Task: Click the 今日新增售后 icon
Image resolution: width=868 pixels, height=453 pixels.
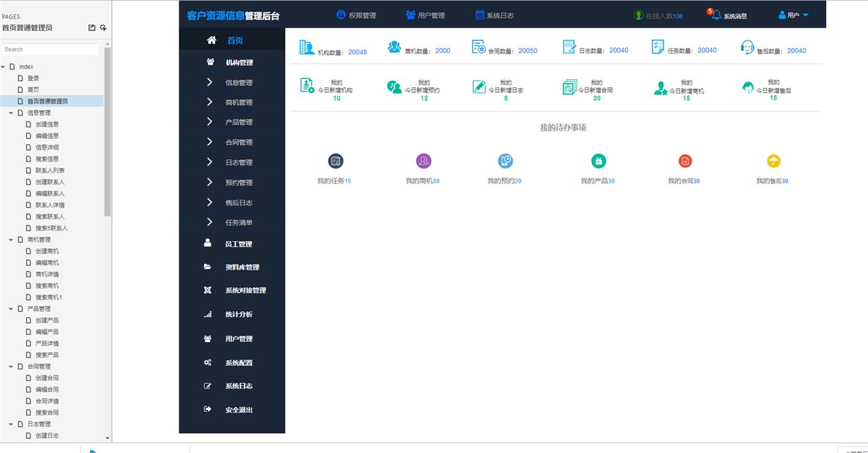Action: 748,87
